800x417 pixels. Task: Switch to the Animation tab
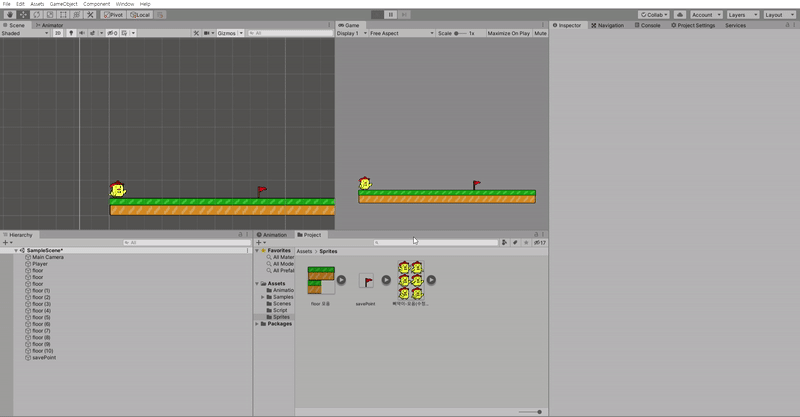tap(271, 235)
